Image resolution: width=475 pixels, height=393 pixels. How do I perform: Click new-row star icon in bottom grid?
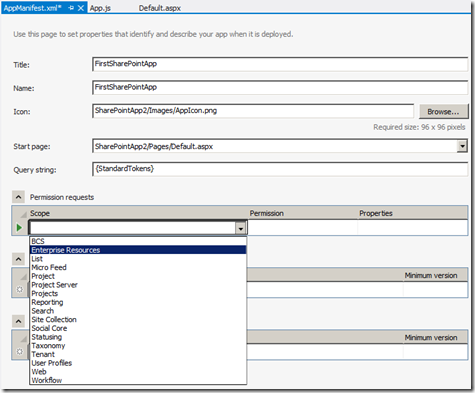click(x=20, y=351)
